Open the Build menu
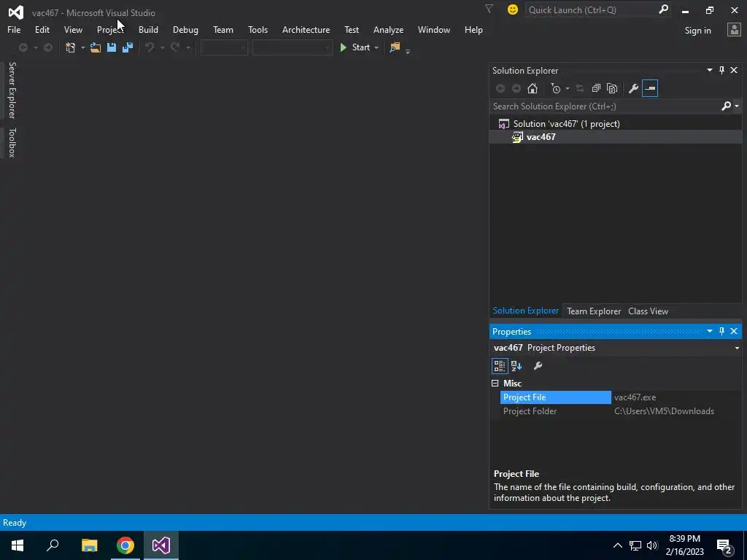The height and width of the screenshot is (560, 747). pos(148,29)
